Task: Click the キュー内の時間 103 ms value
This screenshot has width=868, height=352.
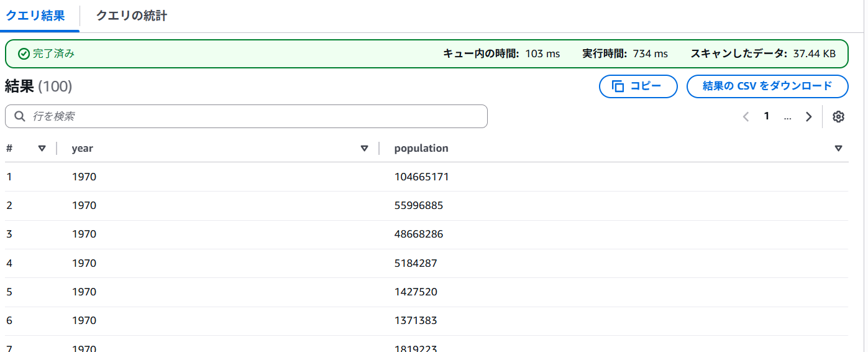Action: coord(542,53)
